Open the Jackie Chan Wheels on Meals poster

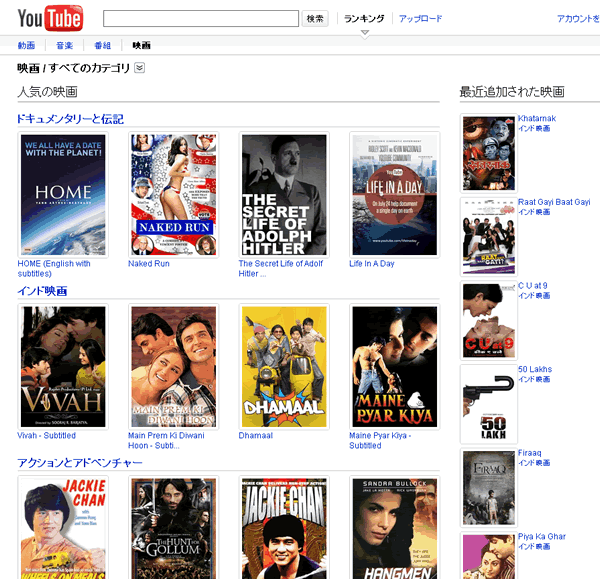pyautogui.click(x=63, y=527)
